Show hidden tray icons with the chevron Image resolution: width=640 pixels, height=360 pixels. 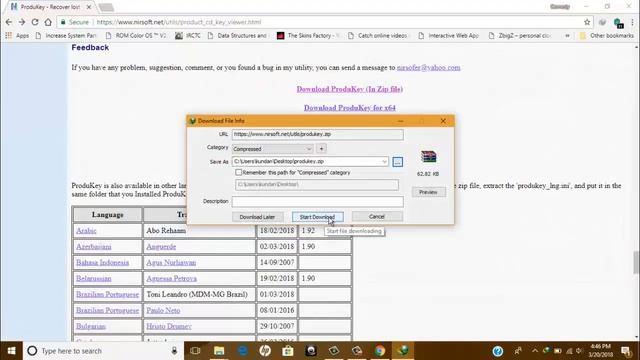(x=535, y=351)
